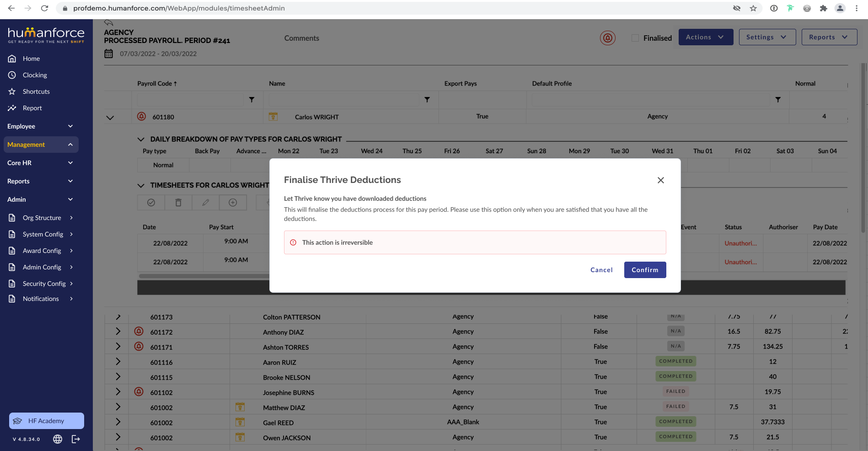Click the Payroll Code filter input field
Viewport: 868px width, 451px height.
tap(190, 100)
